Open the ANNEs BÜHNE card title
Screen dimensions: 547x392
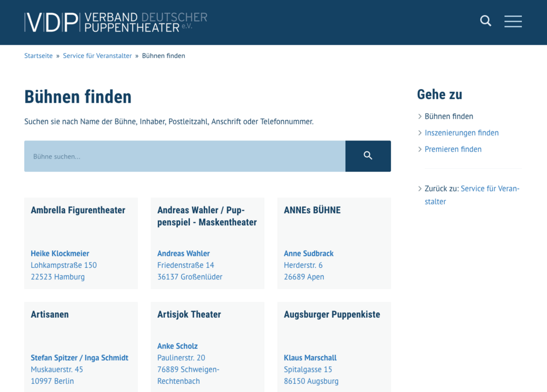pyautogui.click(x=312, y=210)
